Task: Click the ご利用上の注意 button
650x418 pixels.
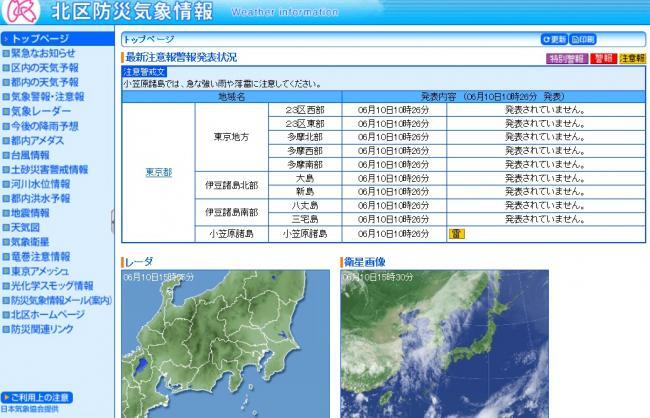Action: tap(37, 398)
